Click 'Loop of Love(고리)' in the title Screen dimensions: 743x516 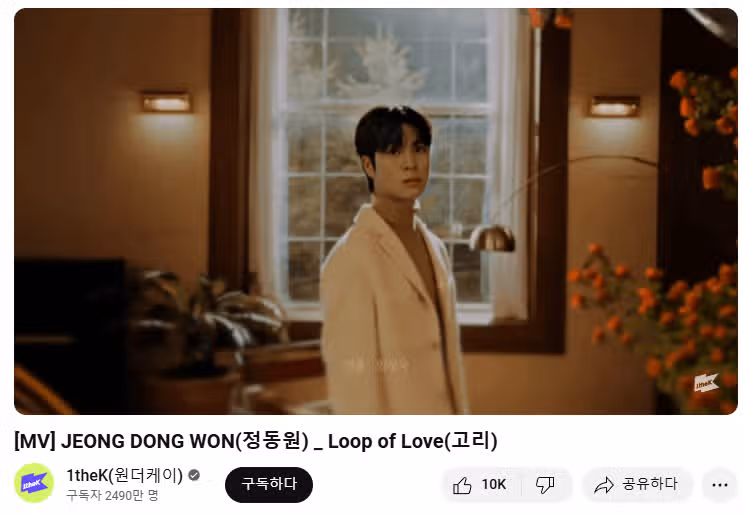click(413, 441)
